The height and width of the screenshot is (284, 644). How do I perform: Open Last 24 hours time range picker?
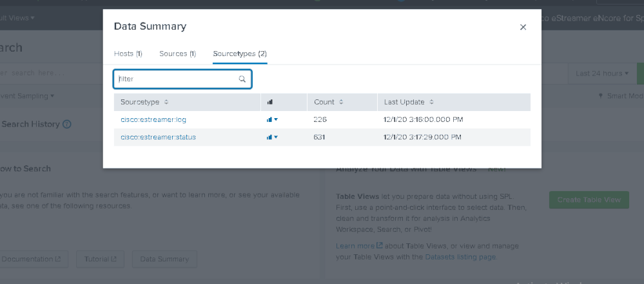pos(601,74)
